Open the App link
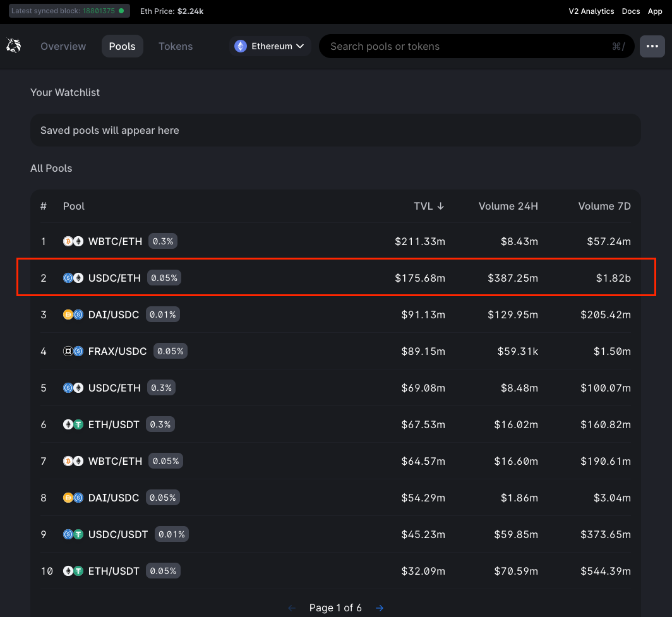672x617 pixels. pos(655,11)
